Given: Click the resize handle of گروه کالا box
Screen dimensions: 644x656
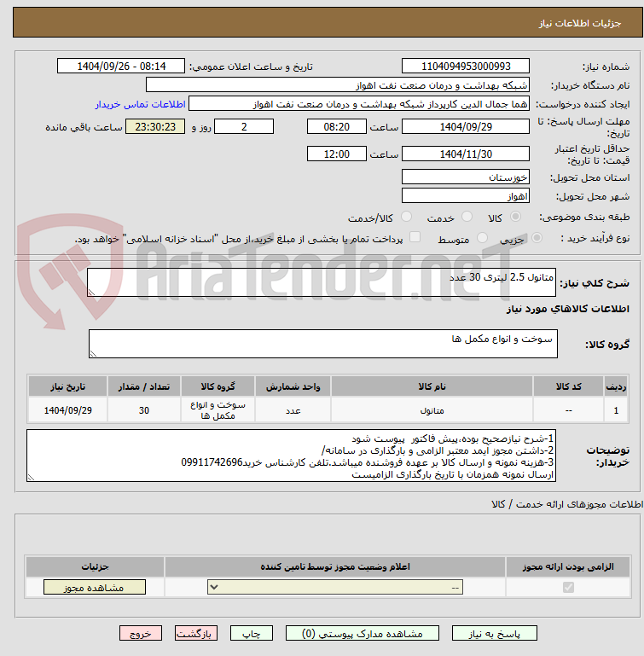Looking at the screenshot, I should 93,354.
